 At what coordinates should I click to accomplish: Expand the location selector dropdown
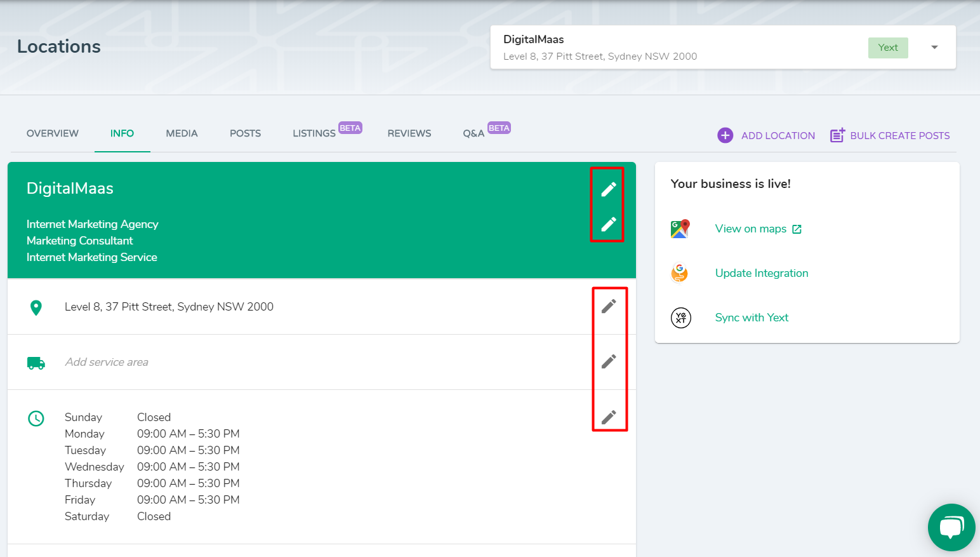934,47
